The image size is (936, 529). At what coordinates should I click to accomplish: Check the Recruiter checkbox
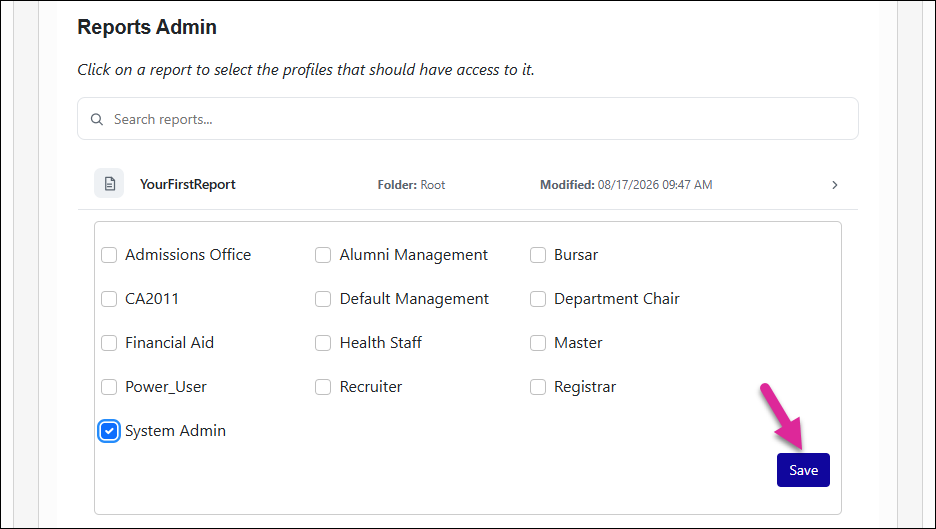pyautogui.click(x=323, y=387)
